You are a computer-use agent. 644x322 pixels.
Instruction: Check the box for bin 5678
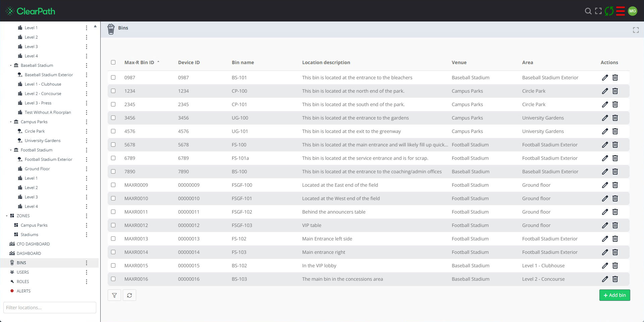(113, 144)
